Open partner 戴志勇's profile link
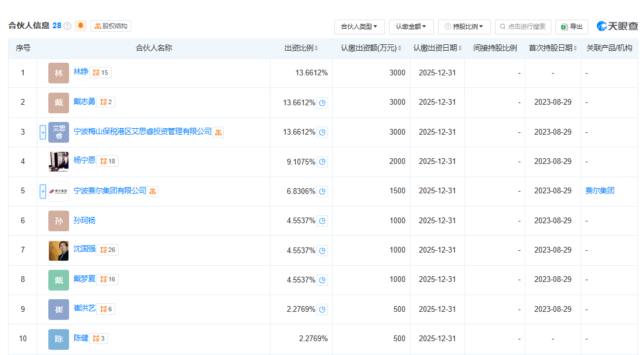The height and width of the screenshot is (355, 644). (84, 101)
